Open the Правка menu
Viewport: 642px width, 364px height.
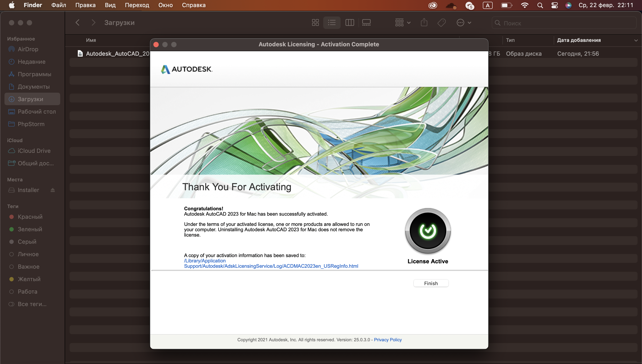pyautogui.click(x=85, y=5)
